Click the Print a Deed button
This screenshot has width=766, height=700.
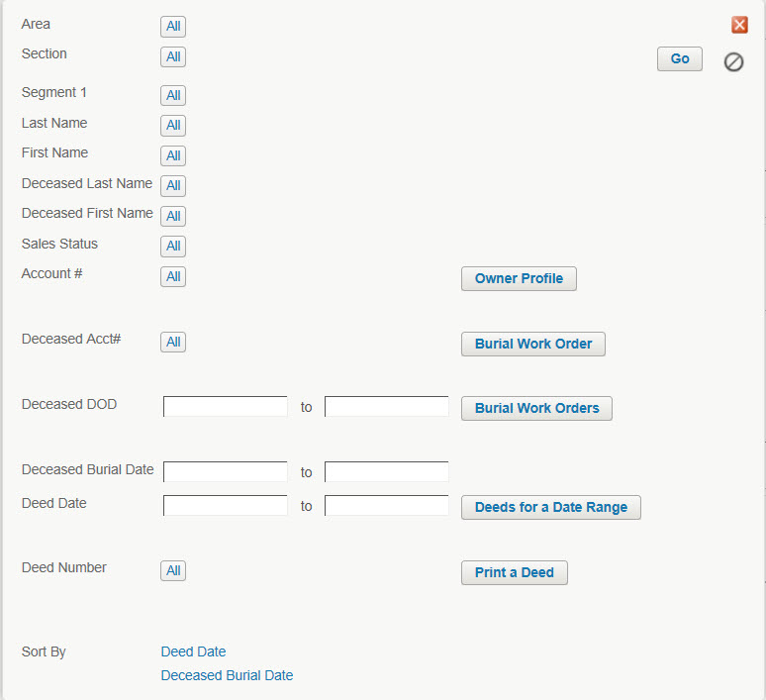(515, 572)
